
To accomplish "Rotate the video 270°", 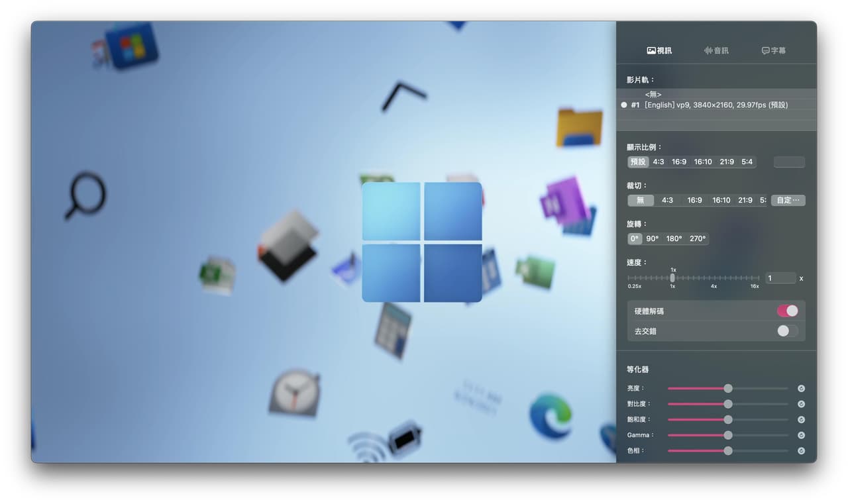I will 698,238.
